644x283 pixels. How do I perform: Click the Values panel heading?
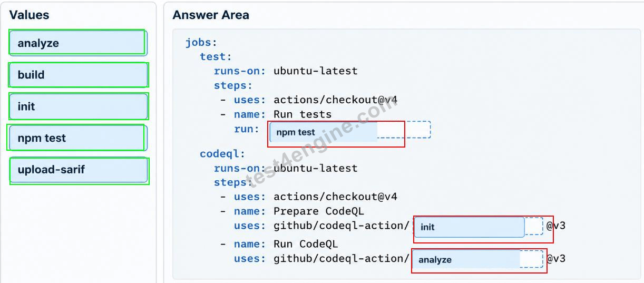[x=30, y=15]
